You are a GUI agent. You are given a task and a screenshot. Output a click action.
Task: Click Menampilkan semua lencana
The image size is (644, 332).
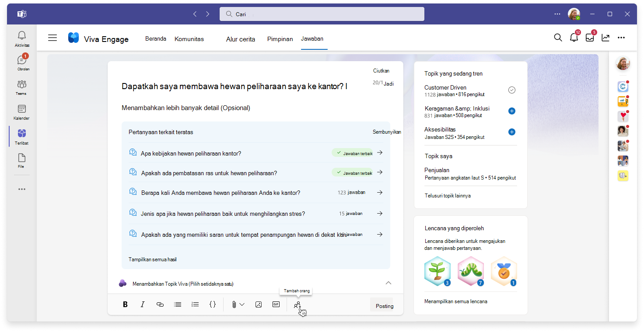pyautogui.click(x=456, y=301)
